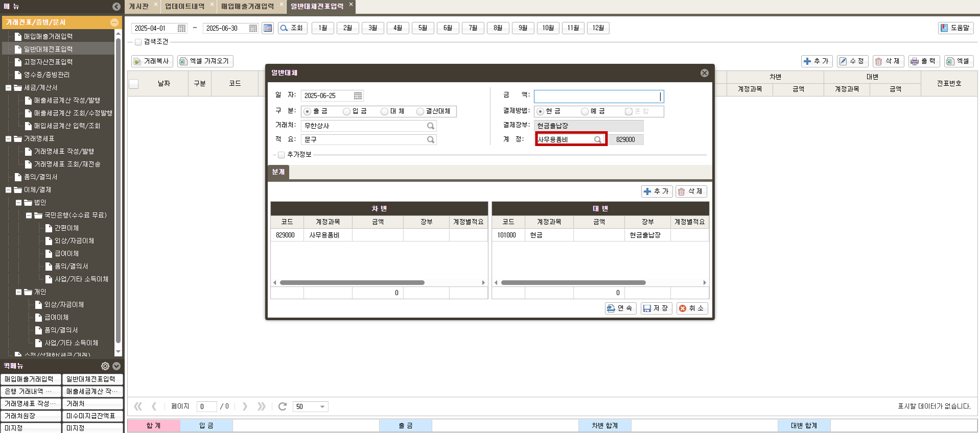Collapse the 법인 tree folder
The image size is (980, 433).
coord(18,203)
